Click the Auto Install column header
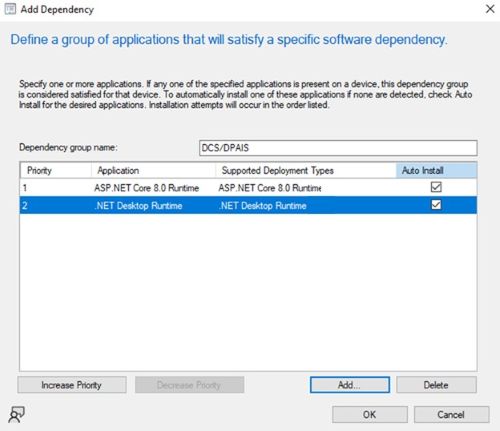Viewport: 500px width, 431px height. (436, 170)
